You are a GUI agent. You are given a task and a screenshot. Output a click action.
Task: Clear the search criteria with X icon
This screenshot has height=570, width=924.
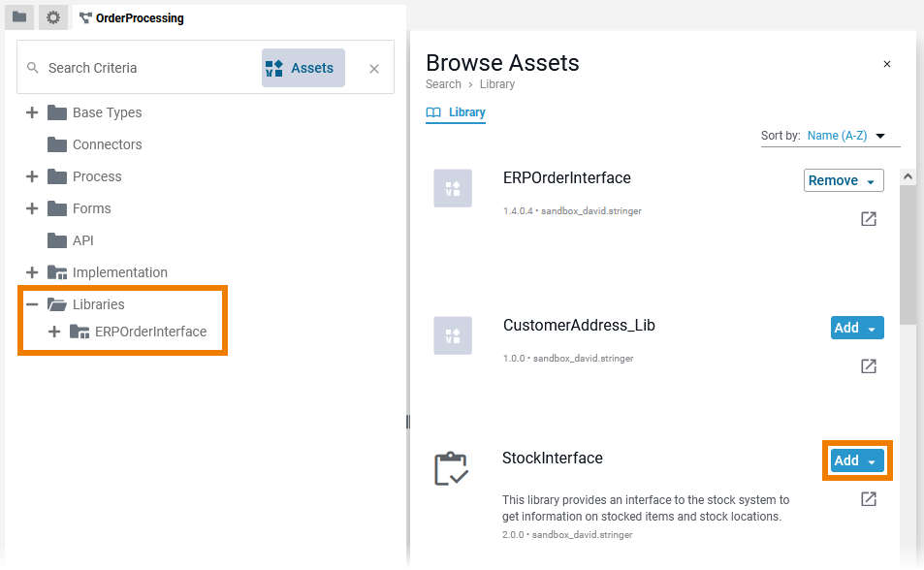click(x=374, y=69)
